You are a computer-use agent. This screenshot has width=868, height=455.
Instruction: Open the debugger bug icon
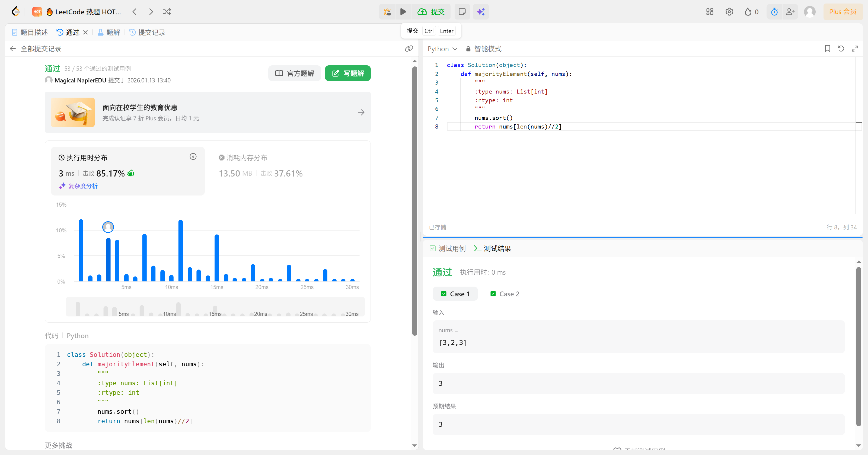[387, 12]
